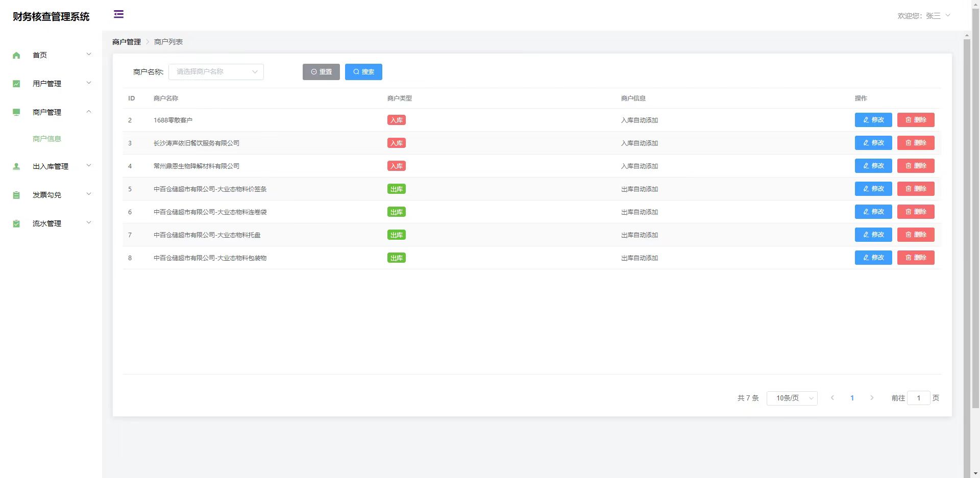Expand the 用户管理 menu chevron
The width and height of the screenshot is (980, 478).
tap(89, 83)
